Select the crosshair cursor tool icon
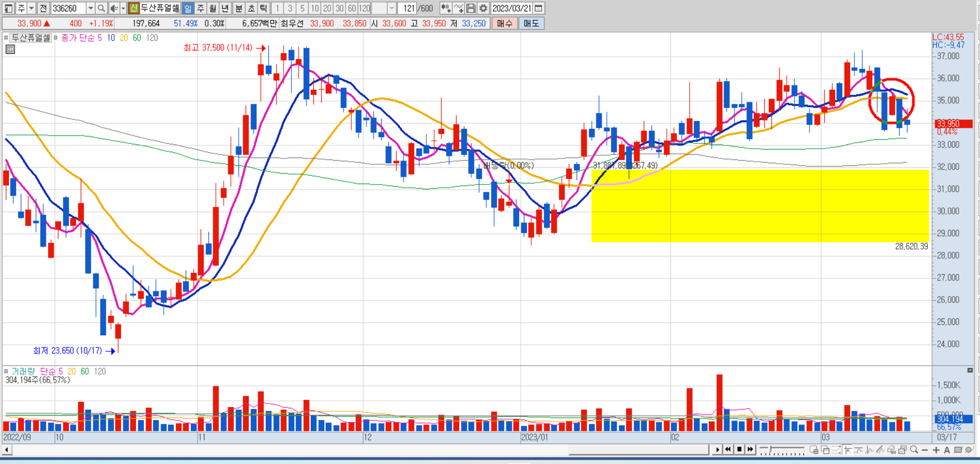 (848, 449)
